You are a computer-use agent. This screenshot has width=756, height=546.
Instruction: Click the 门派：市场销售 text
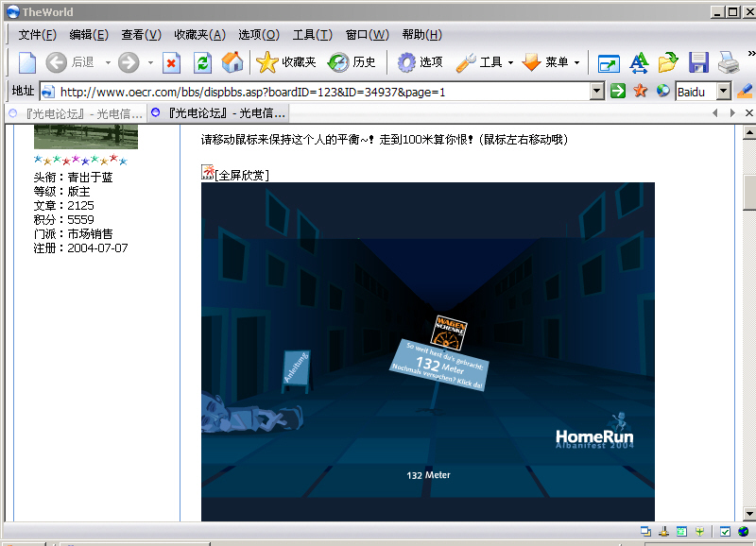pyautogui.click(x=74, y=233)
